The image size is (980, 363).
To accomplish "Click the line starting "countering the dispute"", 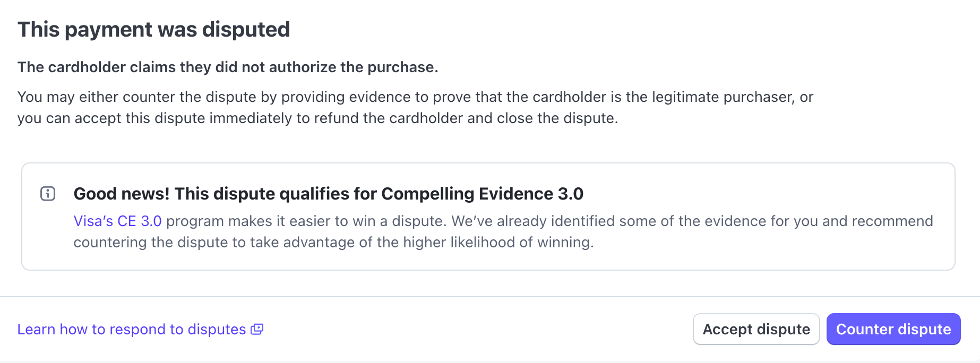I will [x=333, y=243].
